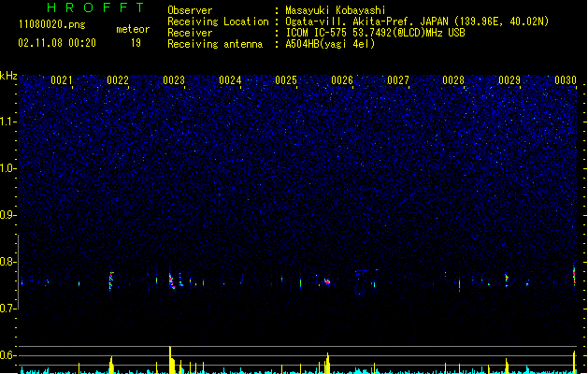This screenshot has height=374, width=588.
Task: Click the Observer label
Action: point(190,10)
